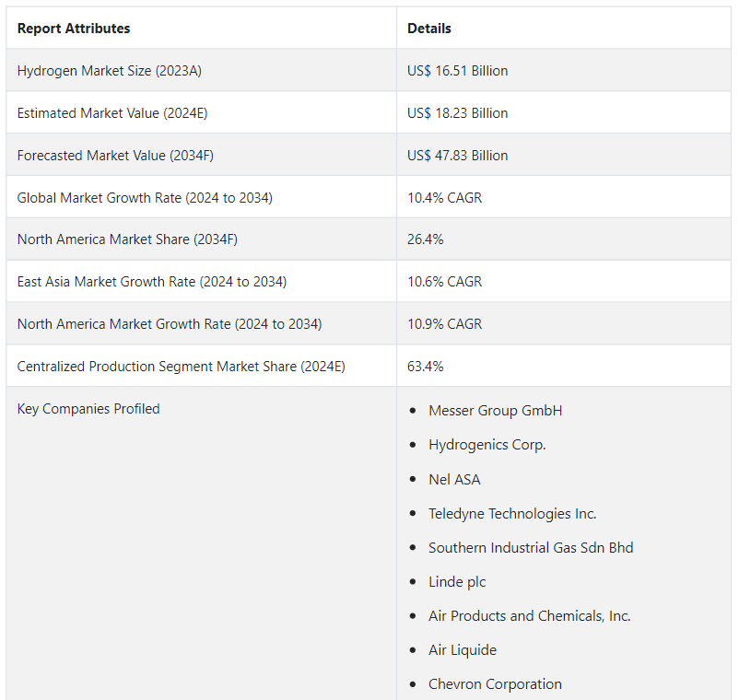Click the US$ 16.51 Billion value
The image size is (739, 700).
(457, 71)
